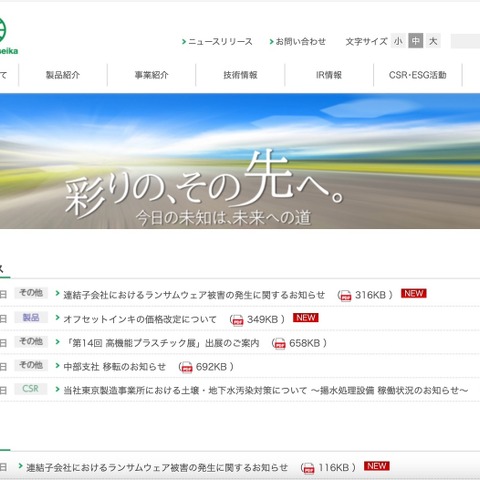The width and height of the screenshot is (480, 480).
Task: Click PDF icon next to 316KB
Action: tap(345, 296)
